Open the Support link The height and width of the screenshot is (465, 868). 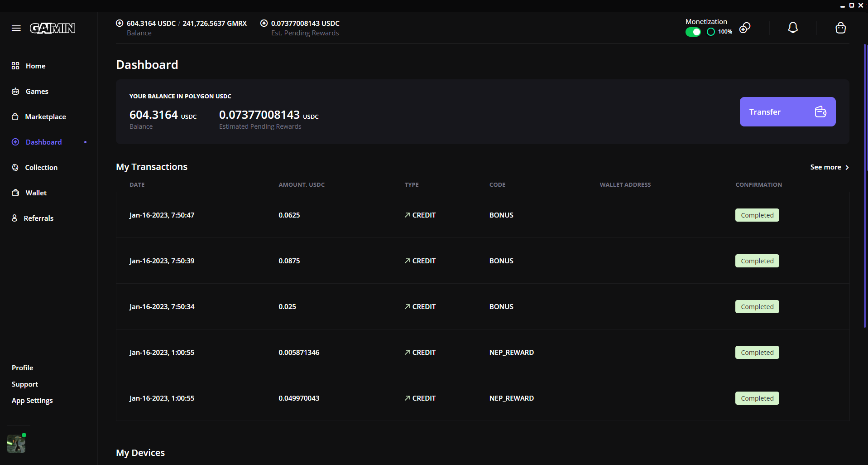coord(25,384)
